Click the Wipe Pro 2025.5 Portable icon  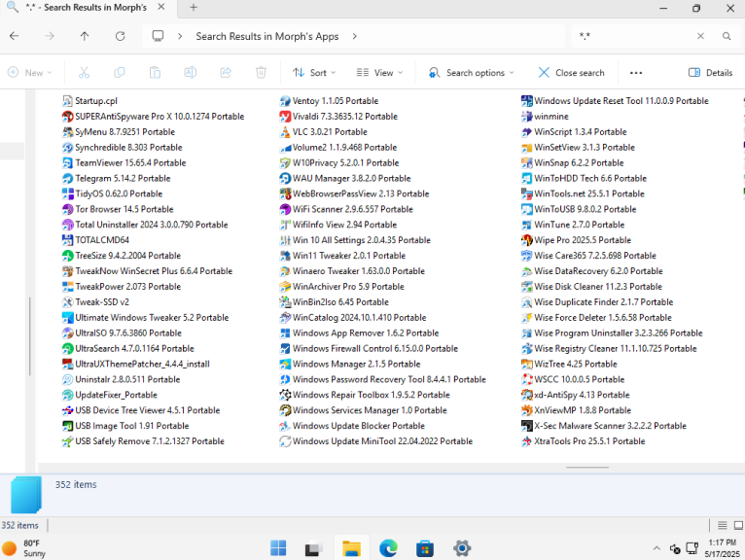526,240
